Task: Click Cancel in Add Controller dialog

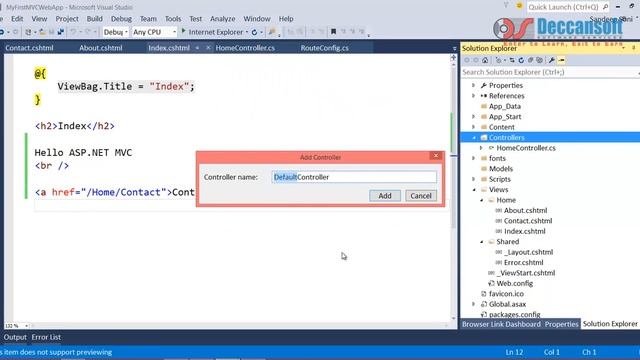Action: tap(420, 196)
